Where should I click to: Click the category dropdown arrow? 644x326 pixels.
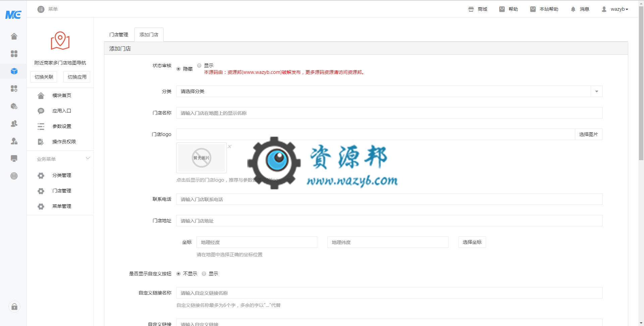tap(597, 91)
